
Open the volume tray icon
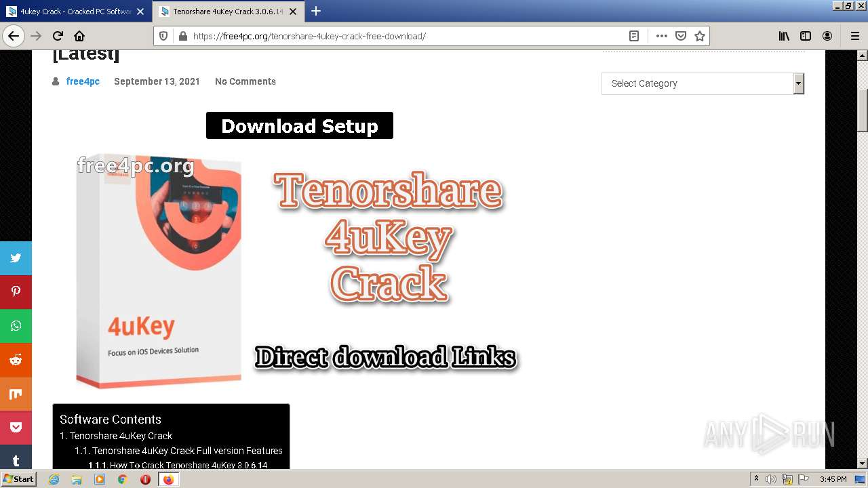(x=771, y=479)
